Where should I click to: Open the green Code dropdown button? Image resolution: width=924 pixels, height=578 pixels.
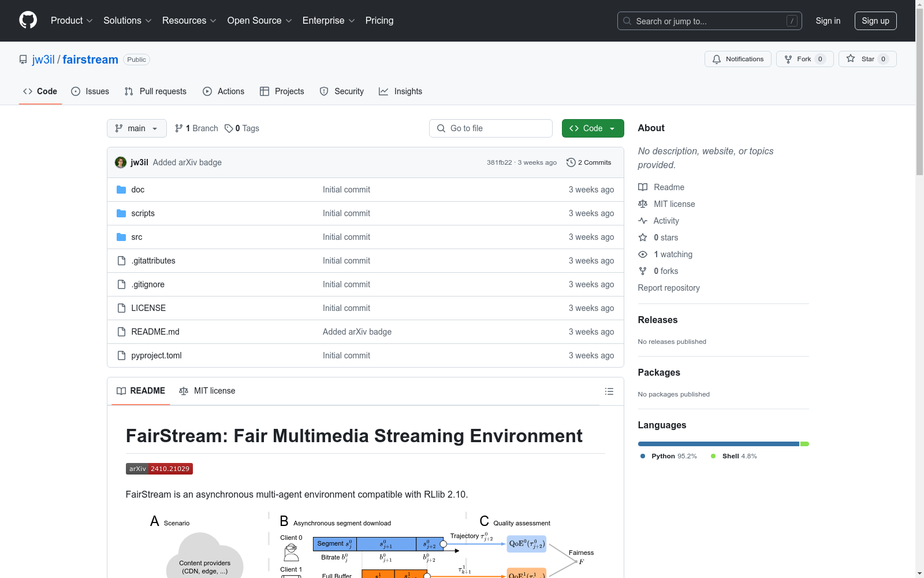[x=593, y=128]
